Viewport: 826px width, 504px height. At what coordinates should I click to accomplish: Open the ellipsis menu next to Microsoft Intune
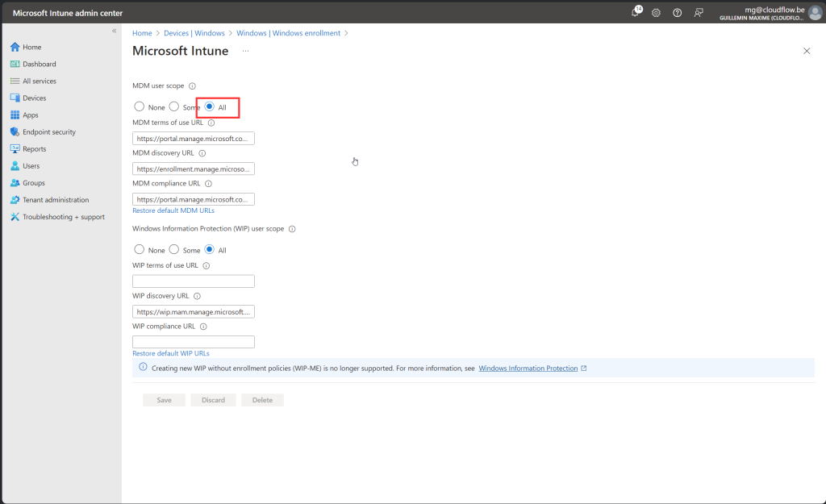245,51
